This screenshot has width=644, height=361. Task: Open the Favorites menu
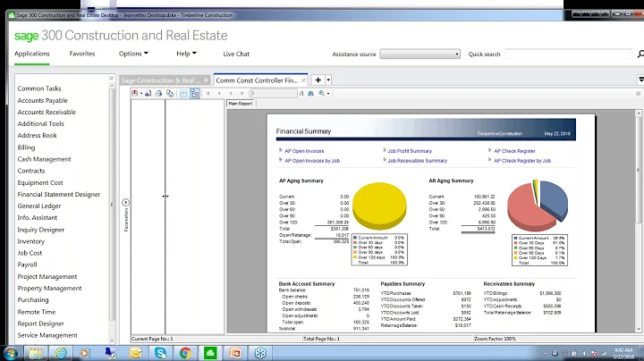[82, 54]
